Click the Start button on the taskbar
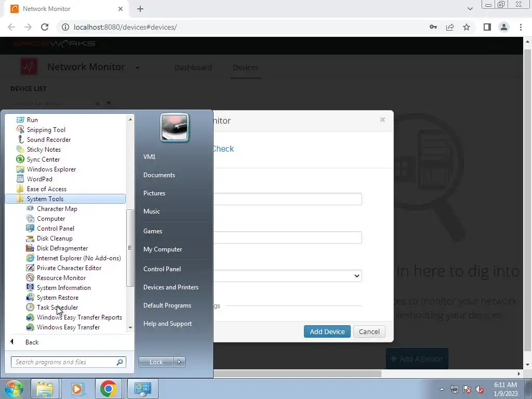Screen dimensions: 532x399 click(14, 389)
